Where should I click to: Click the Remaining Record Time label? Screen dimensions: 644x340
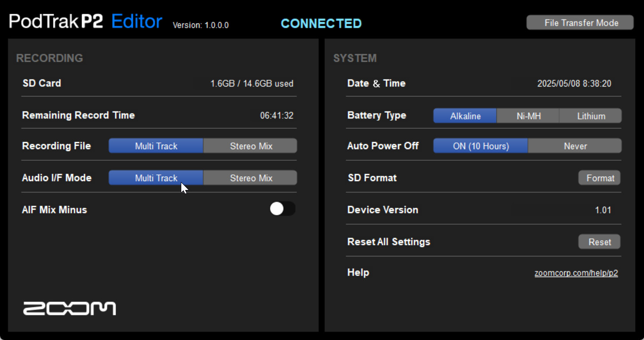click(x=78, y=115)
